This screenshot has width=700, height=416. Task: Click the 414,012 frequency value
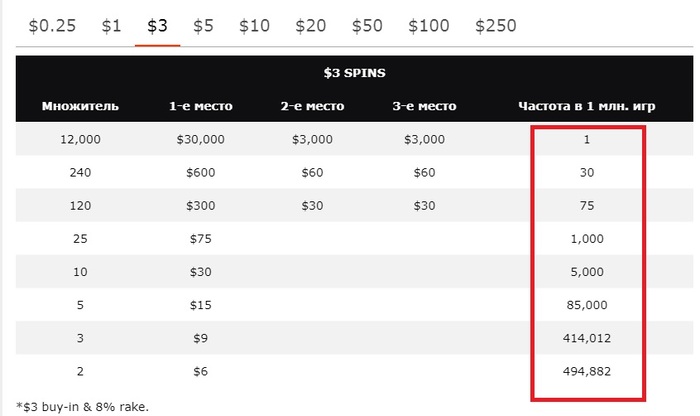click(587, 338)
